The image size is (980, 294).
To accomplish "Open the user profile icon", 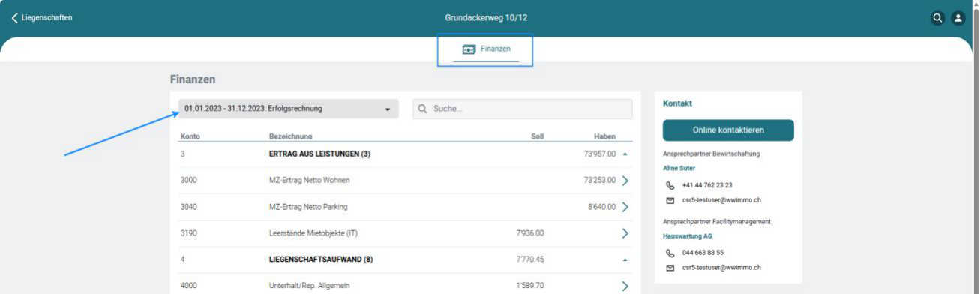I will 958,18.
